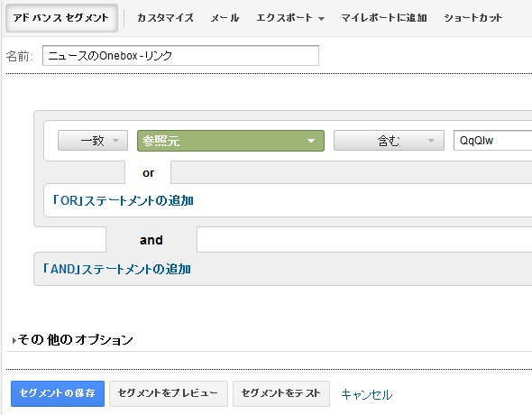Edit the segment name field
The width and height of the screenshot is (532, 415).
[x=180, y=56]
